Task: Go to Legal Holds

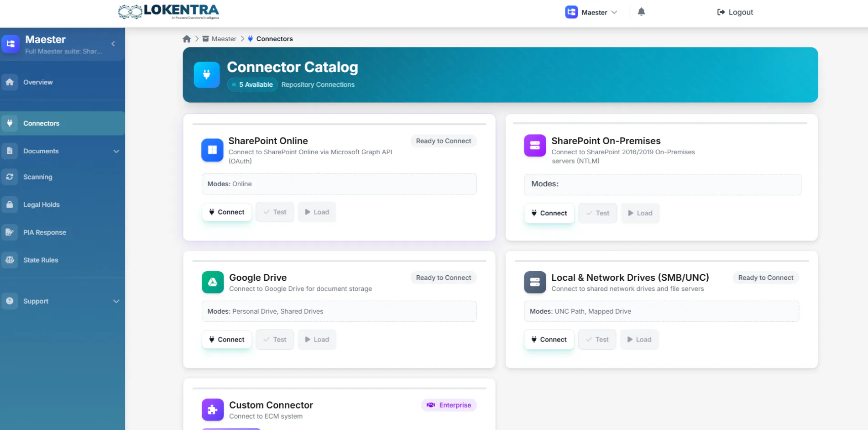Action: tap(63, 205)
